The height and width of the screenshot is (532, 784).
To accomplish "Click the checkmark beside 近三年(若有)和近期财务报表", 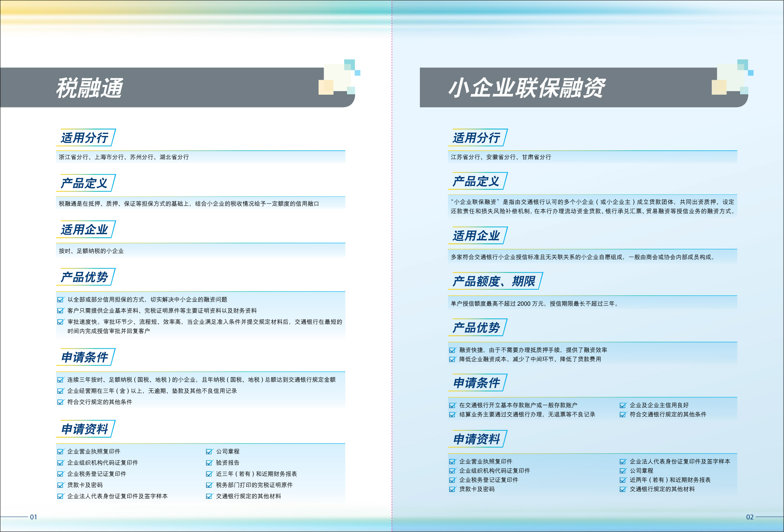I will click(x=209, y=474).
